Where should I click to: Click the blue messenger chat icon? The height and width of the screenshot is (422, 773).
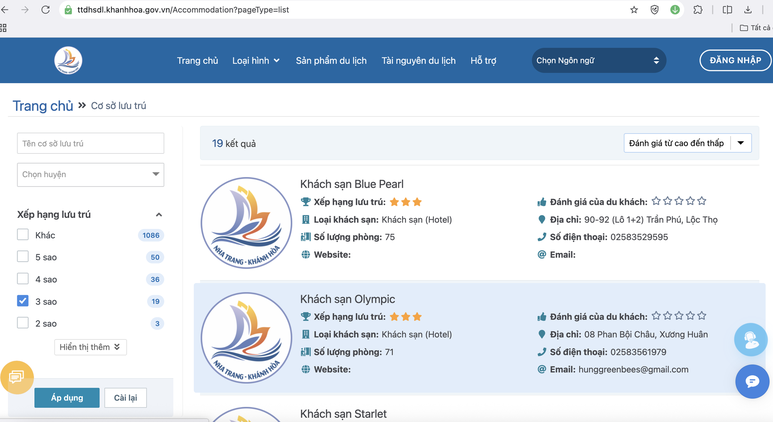tap(751, 381)
